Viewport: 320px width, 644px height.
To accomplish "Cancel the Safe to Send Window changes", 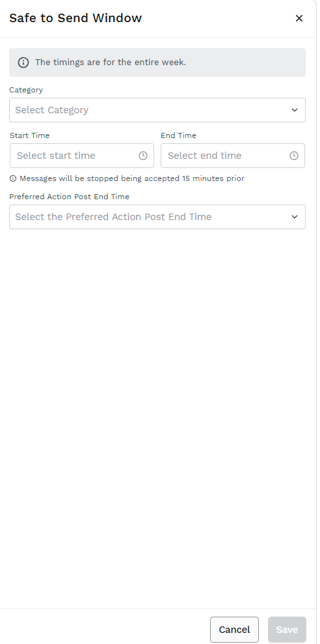I will point(234,630).
